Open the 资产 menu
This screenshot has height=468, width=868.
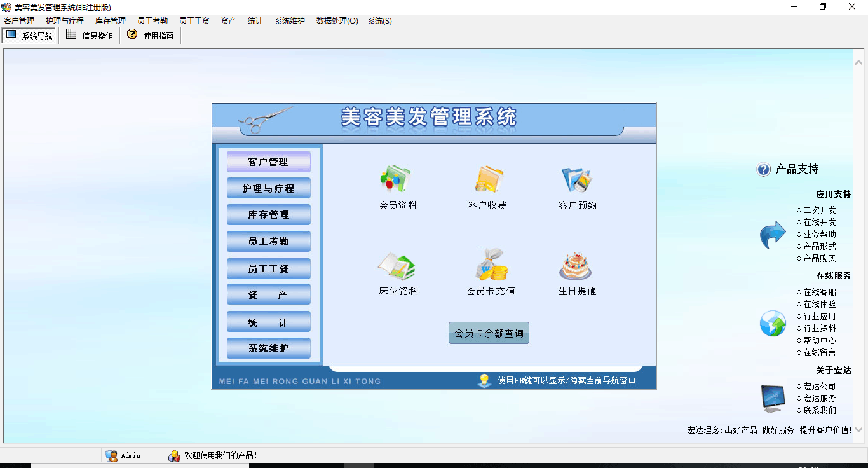[229, 21]
